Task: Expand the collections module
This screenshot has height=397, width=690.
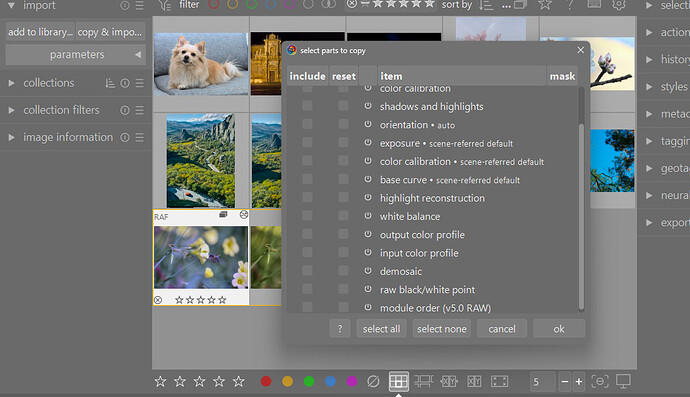Action: [x=11, y=83]
